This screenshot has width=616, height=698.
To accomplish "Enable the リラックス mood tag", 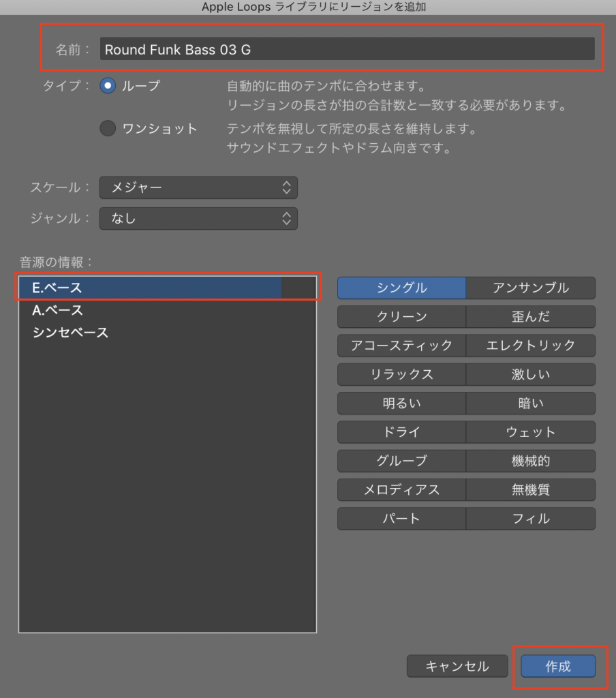I will click(401, 374).
